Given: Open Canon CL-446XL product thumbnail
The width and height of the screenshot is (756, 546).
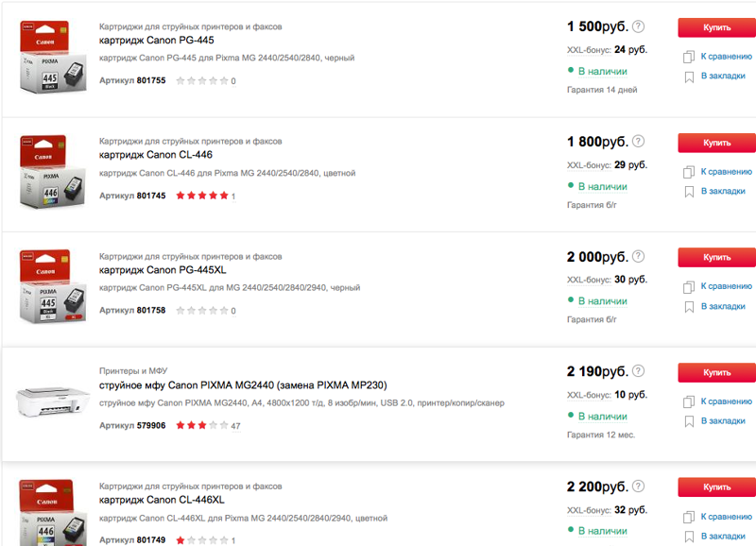Looking at the screenshot, I should (x=53, y=513).
